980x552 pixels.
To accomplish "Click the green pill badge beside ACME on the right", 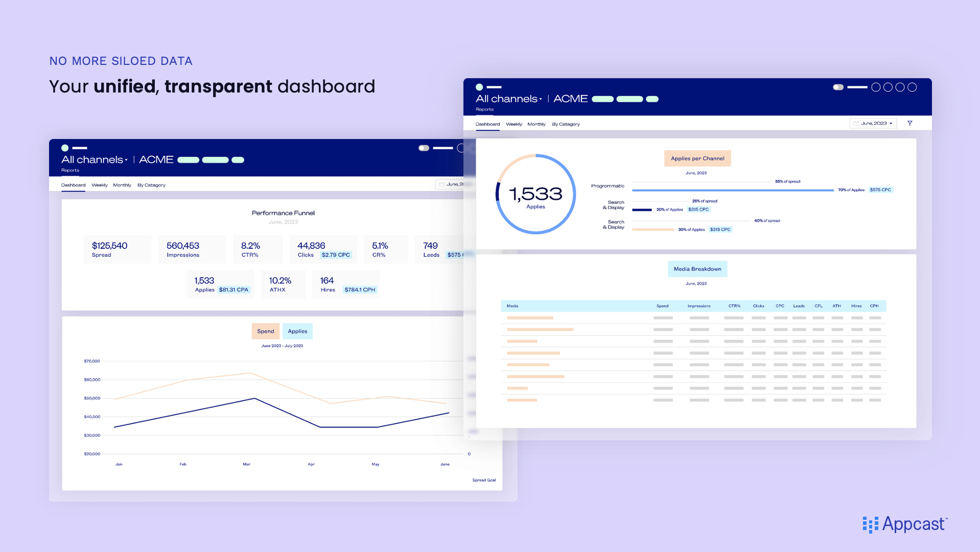I will tap(602, 99).
